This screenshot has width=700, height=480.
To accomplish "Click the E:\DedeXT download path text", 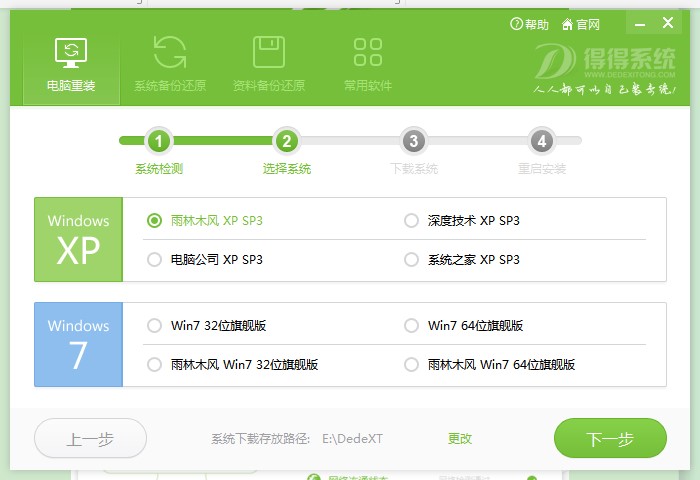I will tap(352, 438).
